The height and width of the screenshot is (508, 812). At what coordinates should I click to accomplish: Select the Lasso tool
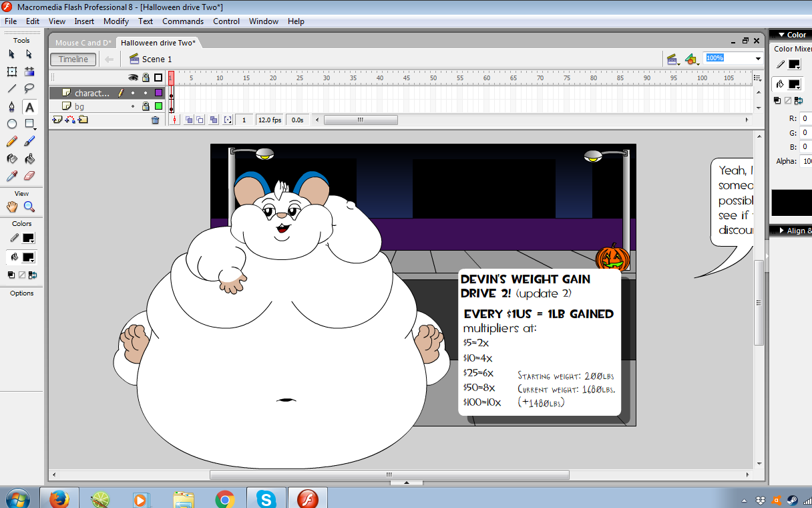[29, 88]
